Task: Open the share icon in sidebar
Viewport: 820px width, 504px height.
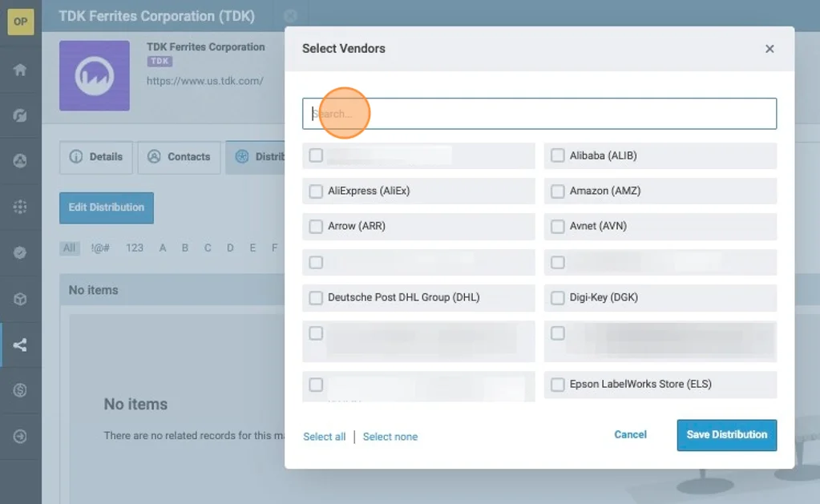Action: pos(20,345)
